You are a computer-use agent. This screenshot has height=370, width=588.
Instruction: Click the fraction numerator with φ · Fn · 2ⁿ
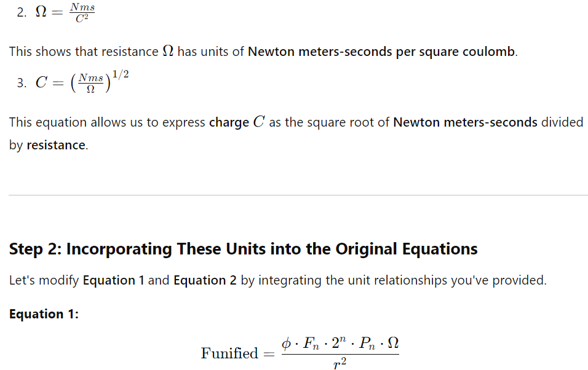340,343
